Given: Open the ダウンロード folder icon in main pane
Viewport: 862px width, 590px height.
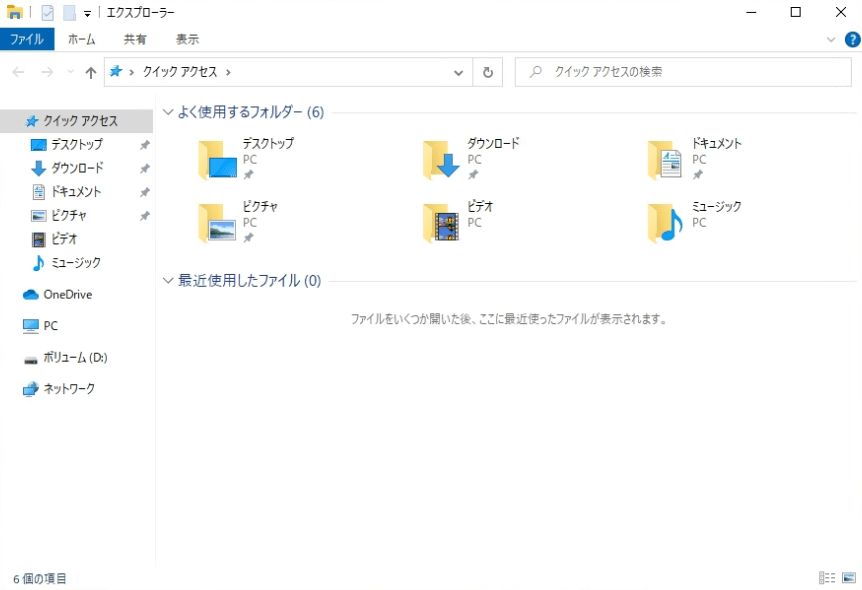Looking at the screenshot, I should pyautogui.click(x=442, y=160).
